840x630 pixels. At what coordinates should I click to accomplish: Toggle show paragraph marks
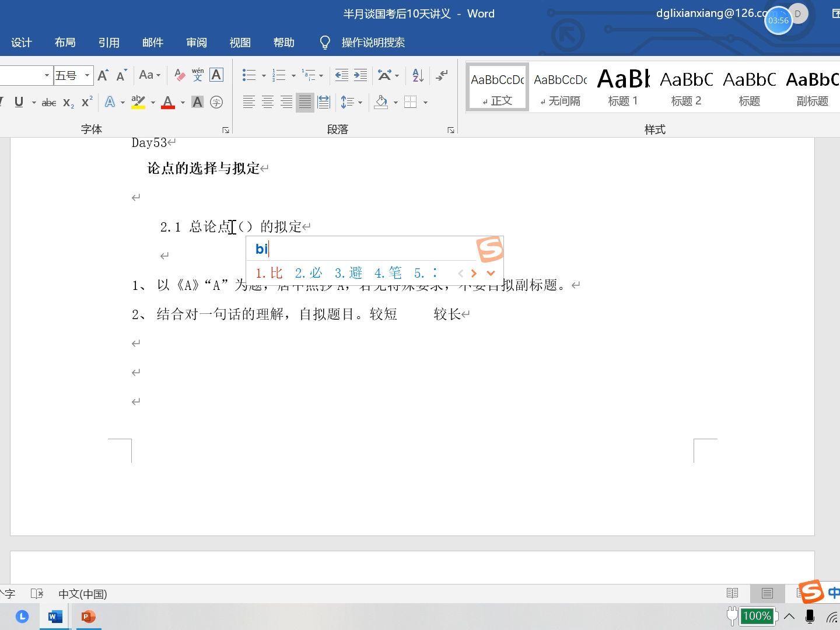click(442, 75)
